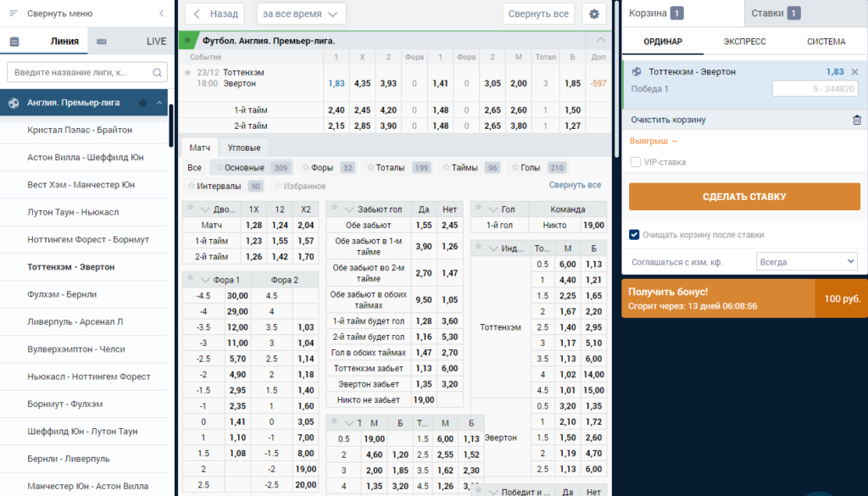Click the Получить бонус banner
Image resolution: width=868 pixels, height=496 pixels.
coord(744,298)
